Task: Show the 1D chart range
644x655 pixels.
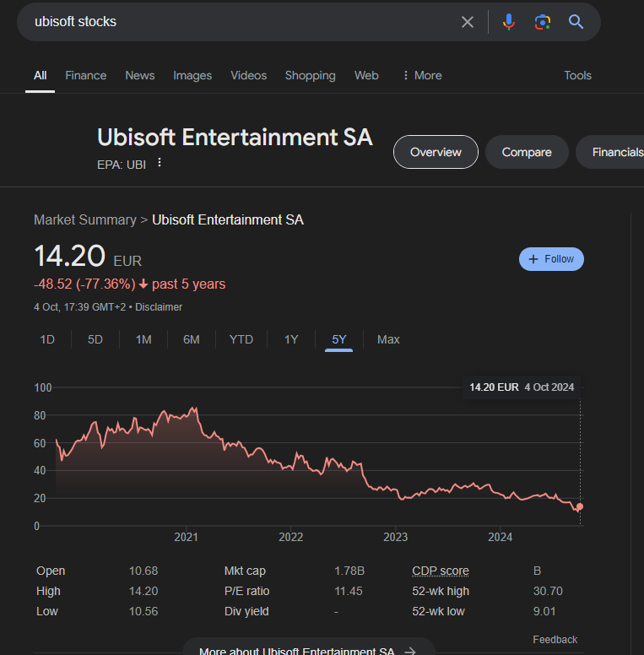Action: [x=47, y=339]
